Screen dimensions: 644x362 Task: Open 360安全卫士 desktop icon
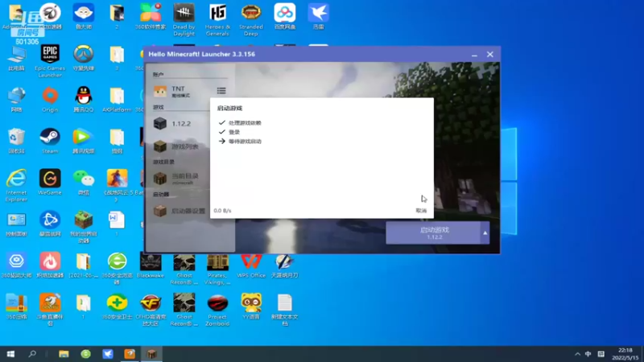(x=117, y=306)
